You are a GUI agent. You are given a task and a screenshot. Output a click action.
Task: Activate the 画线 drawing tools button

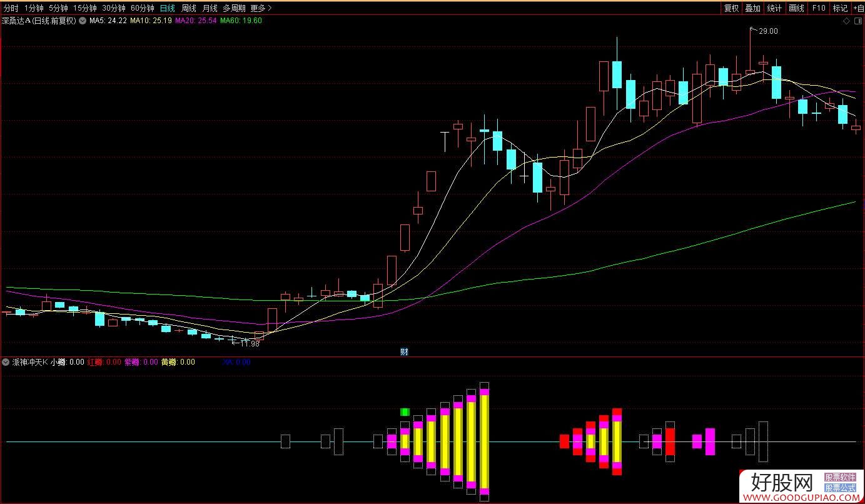796,8
